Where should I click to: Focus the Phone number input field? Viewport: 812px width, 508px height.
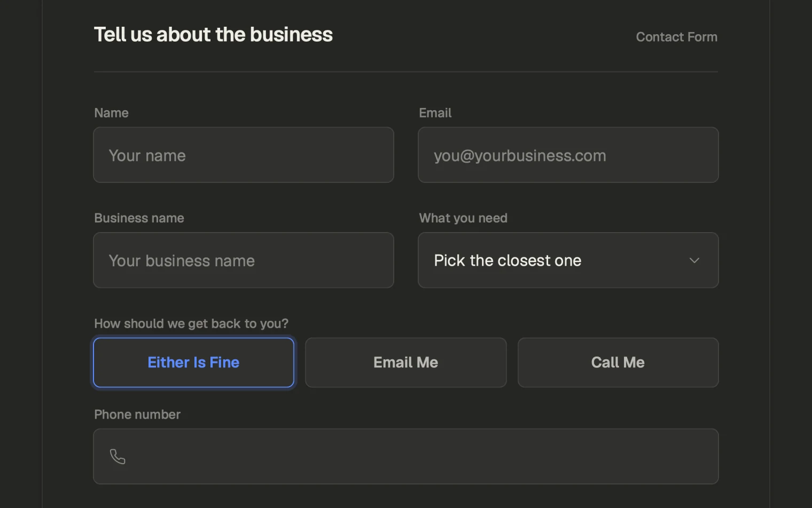[x=406, y=457]
